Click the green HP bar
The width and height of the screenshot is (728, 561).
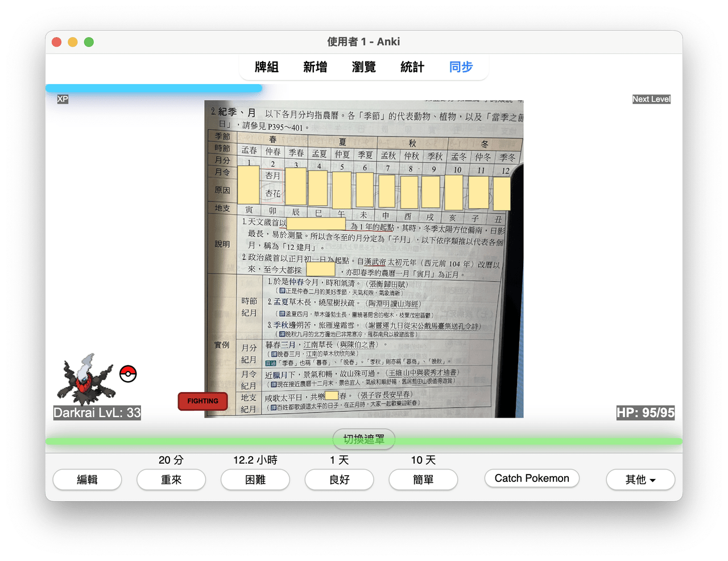[364, 442]
